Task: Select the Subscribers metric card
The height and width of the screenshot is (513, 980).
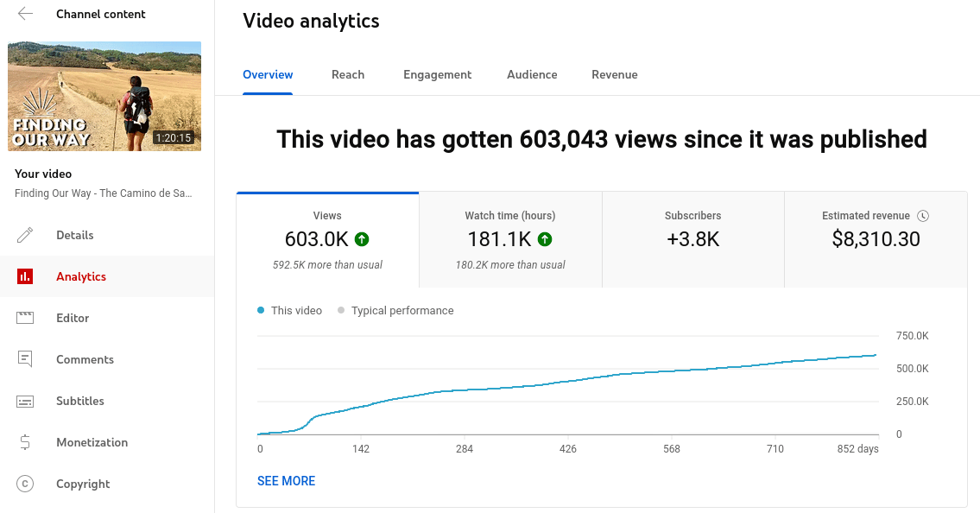Action: pos(692,239)
